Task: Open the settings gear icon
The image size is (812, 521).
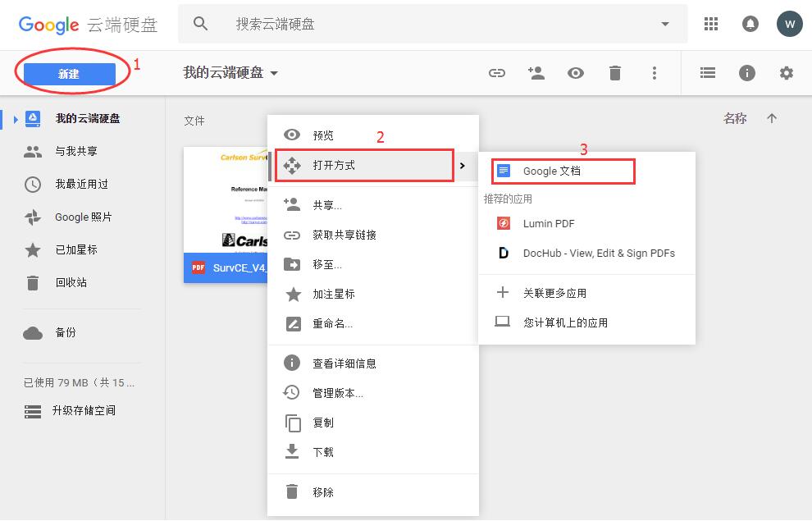Action: point(786,73)
